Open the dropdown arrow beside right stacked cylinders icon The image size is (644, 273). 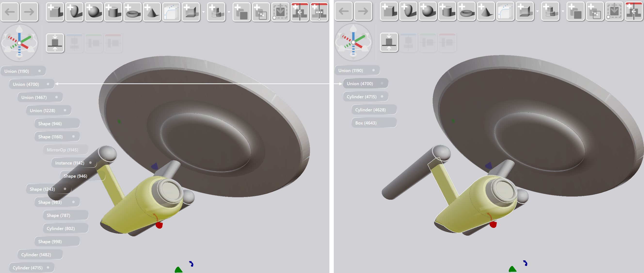563,11
